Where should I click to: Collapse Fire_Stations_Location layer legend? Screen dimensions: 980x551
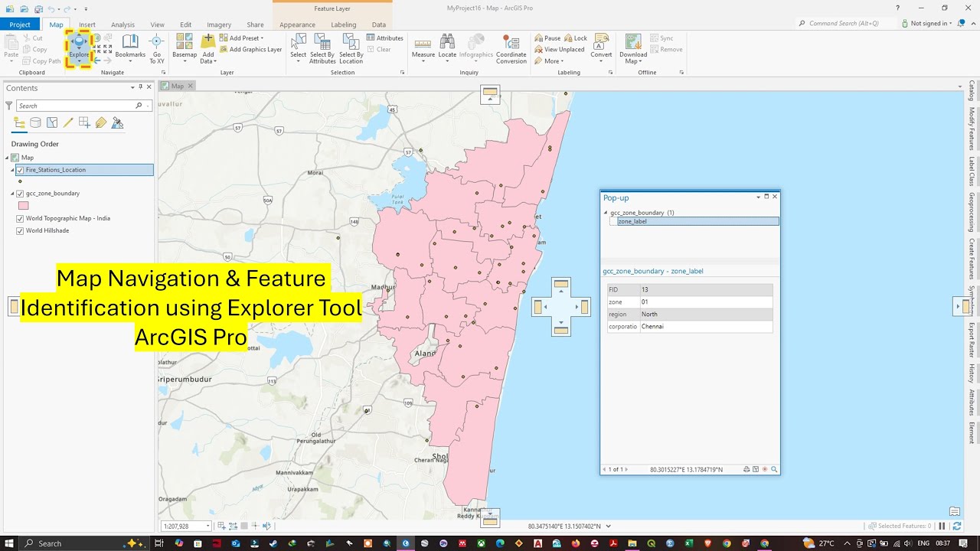[12, 170]
